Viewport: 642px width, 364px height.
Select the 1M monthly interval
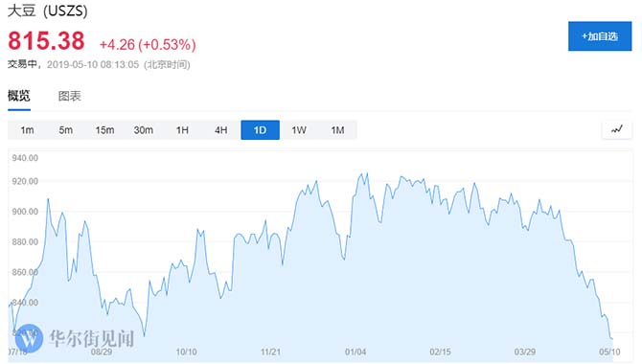(337, 130)
